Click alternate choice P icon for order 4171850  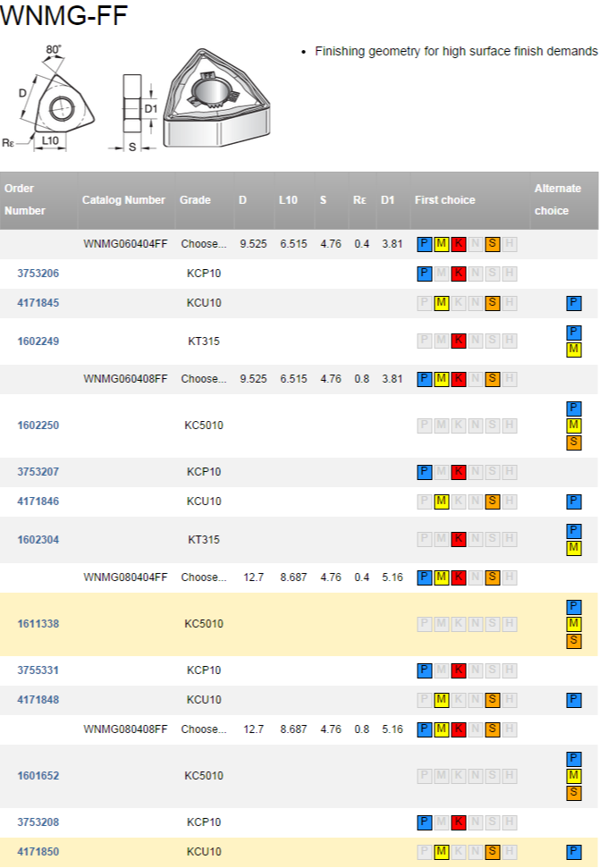(574, 852)
